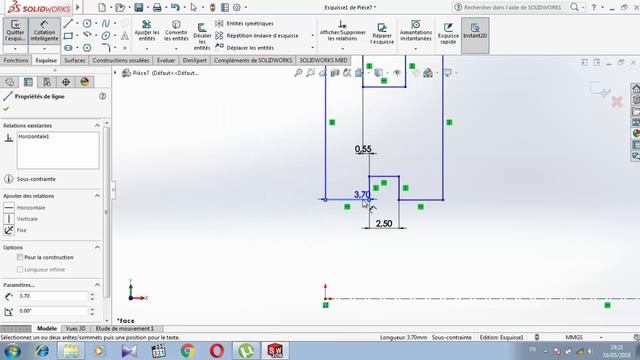Click the Print icon
640x360 pixels.
click(157, 7)
